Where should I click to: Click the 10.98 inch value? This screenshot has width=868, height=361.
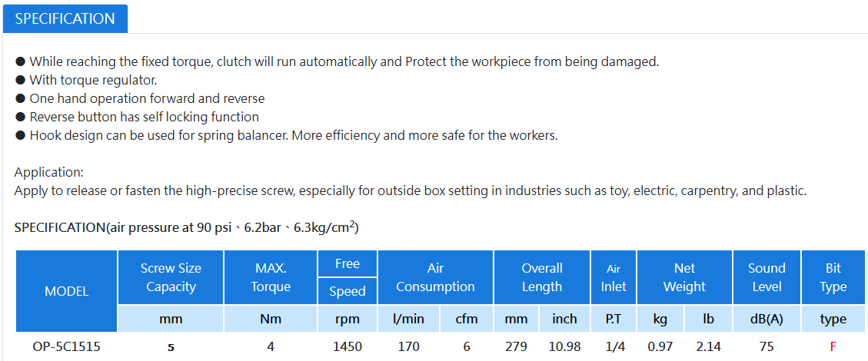tap(564, 347)
